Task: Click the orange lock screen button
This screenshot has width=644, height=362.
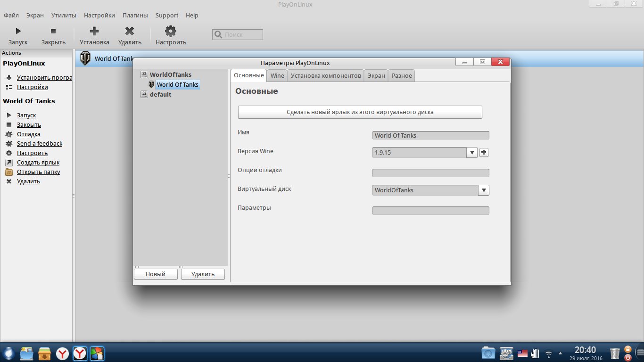Action: click(x=627, y=349)
